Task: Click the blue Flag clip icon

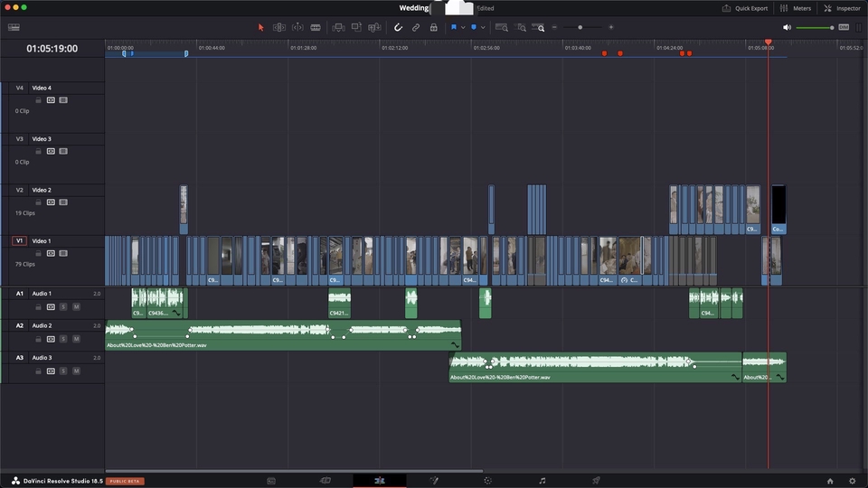Action: [454, 27]
